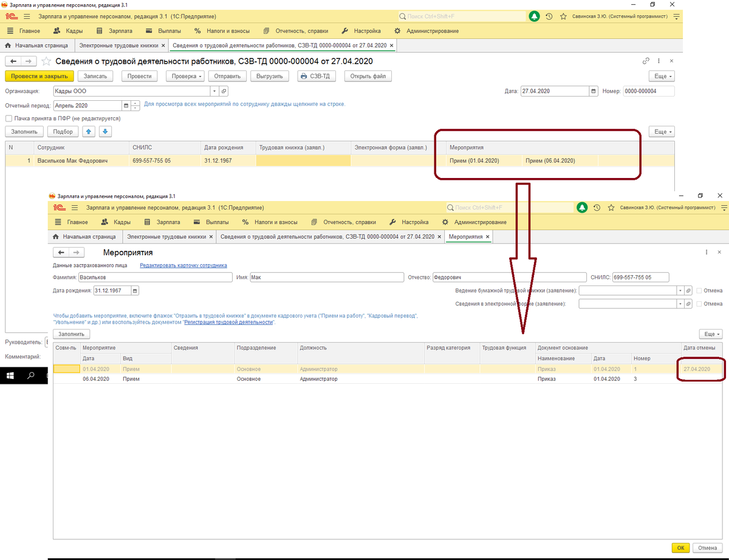Open history icon in upper window toolbar
729x560 pixels.
(549, 16)
